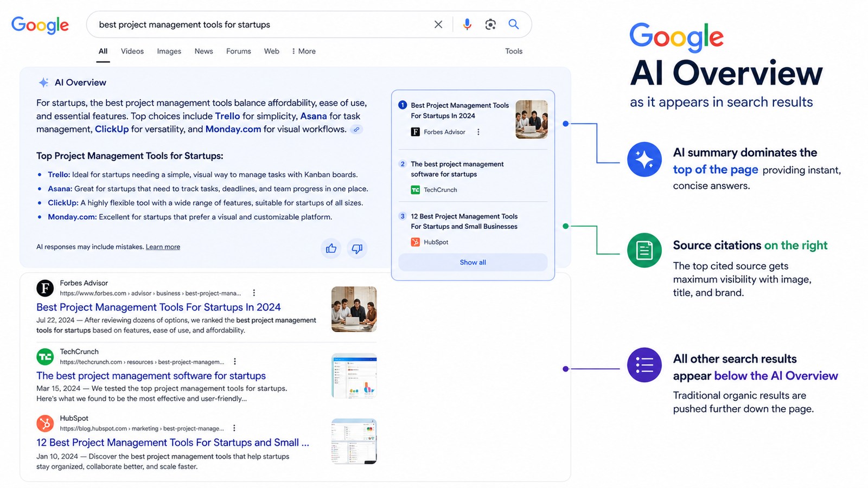The width and height of the screenshot is (868, 488).
Task: Open the Tools options
Action: [x=514, y=51]
